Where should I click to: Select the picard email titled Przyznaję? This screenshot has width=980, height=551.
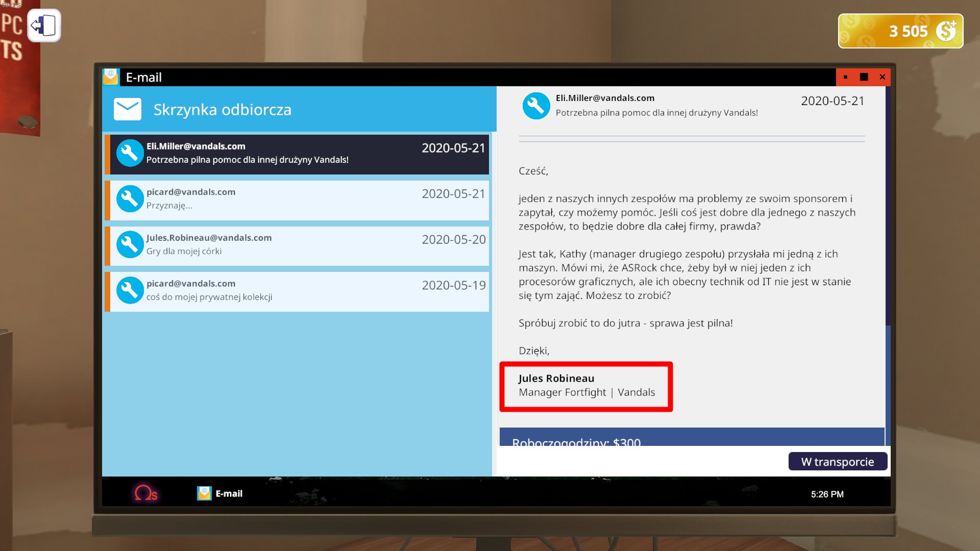(x=299, y=199)
